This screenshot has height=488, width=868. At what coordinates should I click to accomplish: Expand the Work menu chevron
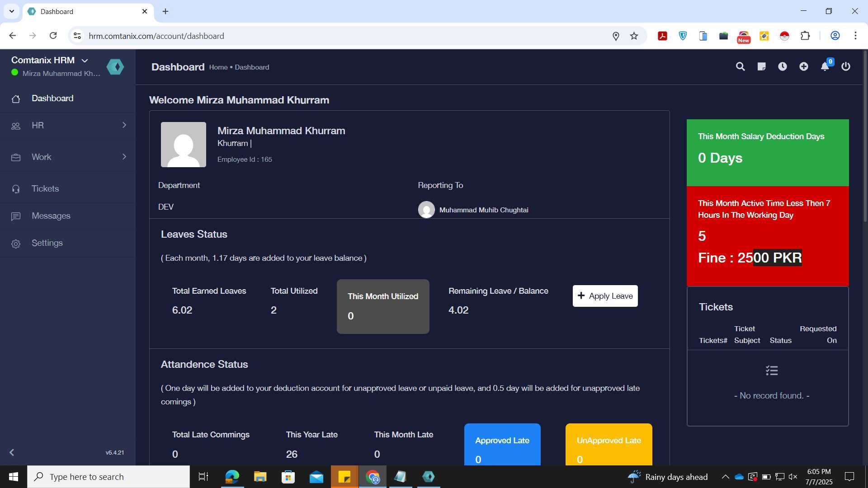pyautogui.click(x=124, y=157)
